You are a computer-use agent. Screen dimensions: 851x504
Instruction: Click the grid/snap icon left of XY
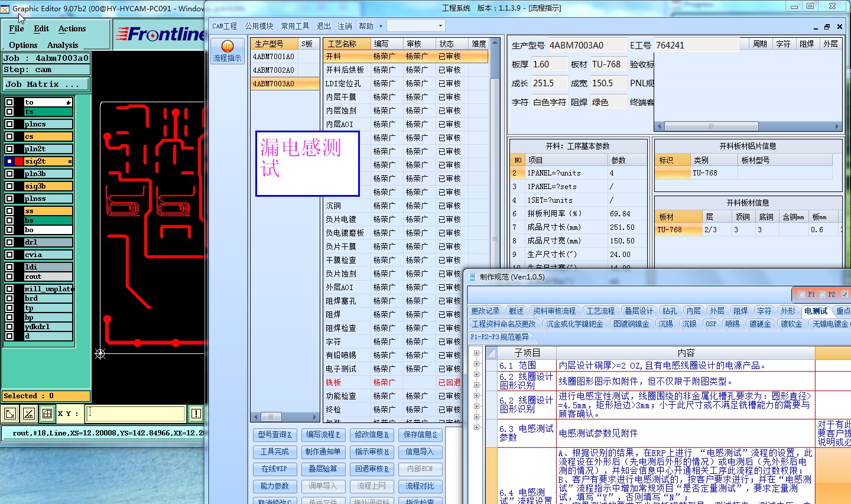47,414
